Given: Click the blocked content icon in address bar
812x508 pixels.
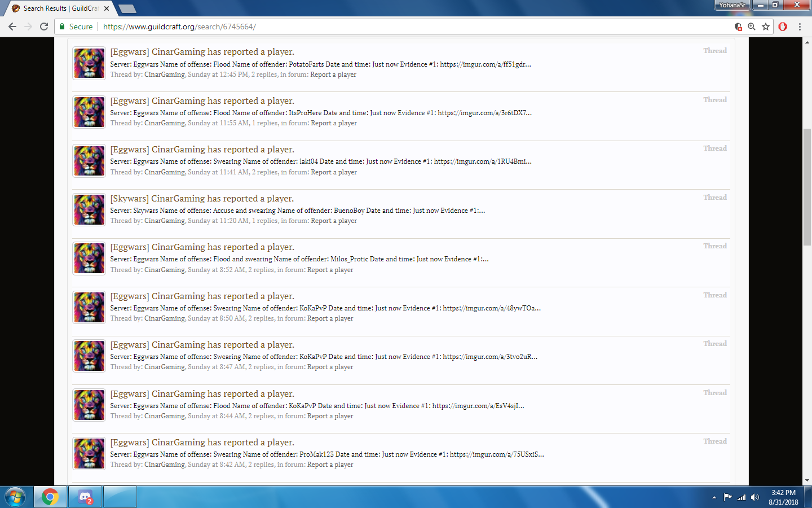Looking at the screenshot, I should (x=738, y=27).
